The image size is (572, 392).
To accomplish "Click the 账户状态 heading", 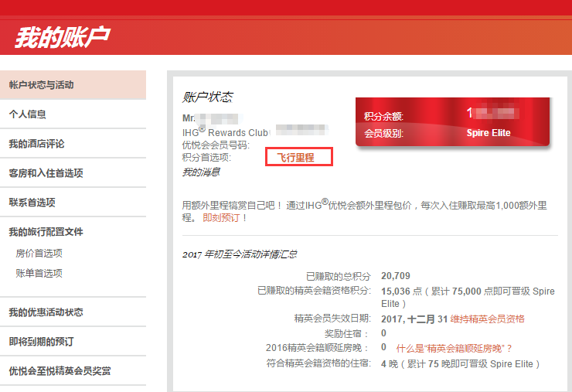I will point(208,97).
